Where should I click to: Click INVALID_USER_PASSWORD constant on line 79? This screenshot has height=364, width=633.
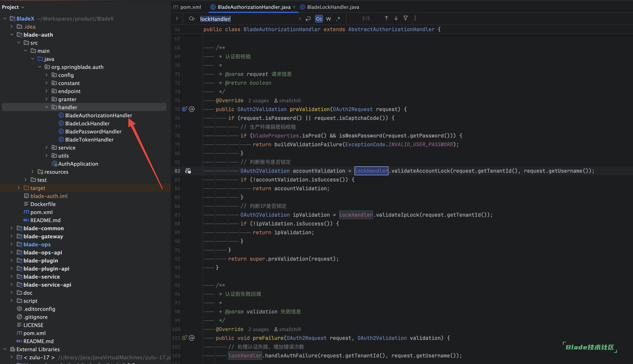(x=421, y=144)
